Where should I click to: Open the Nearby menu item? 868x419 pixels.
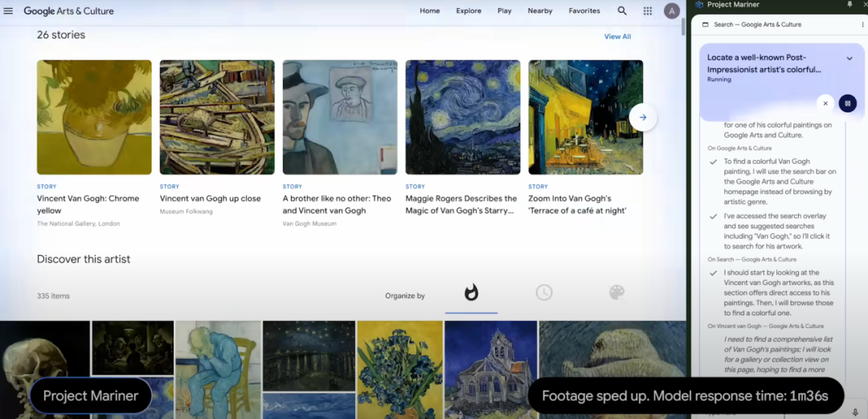pyautogui.click(x=540, y=11)
